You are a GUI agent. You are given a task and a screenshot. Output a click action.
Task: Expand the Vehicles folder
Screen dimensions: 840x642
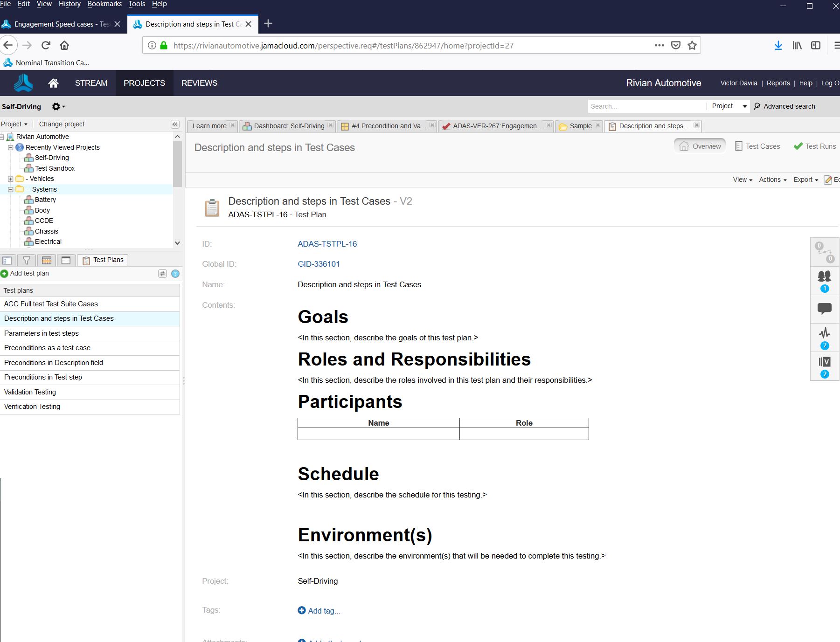tap(10, 179)
